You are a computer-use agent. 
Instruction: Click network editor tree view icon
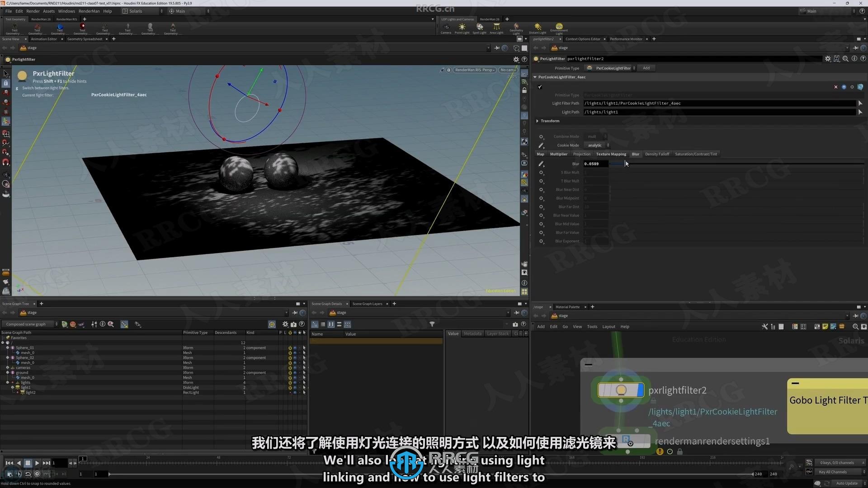tap(773, 327)
